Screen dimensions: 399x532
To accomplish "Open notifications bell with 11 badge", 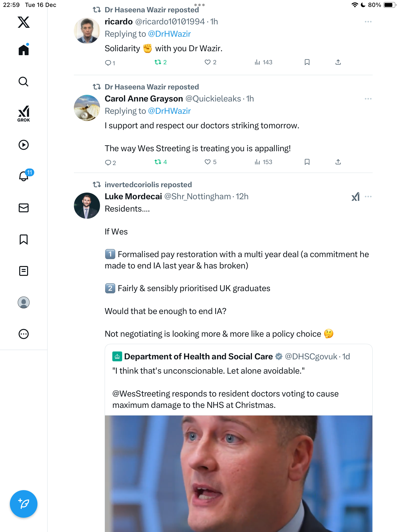I will coord(24,176).
